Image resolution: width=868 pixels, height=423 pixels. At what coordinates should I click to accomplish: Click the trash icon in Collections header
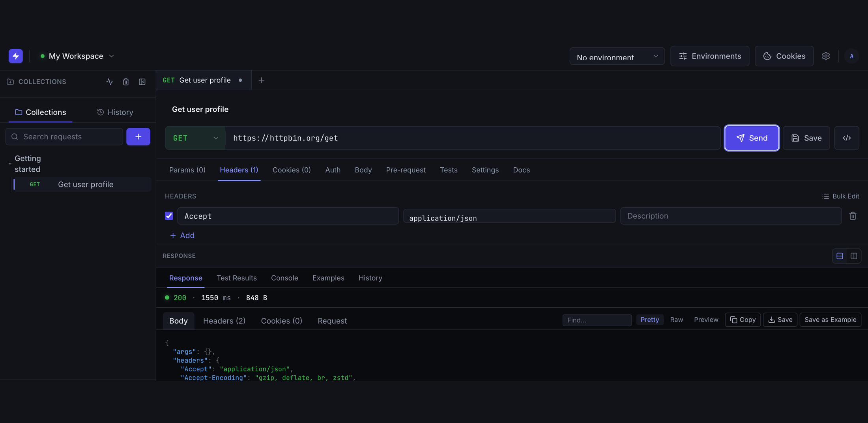[126, 82]
